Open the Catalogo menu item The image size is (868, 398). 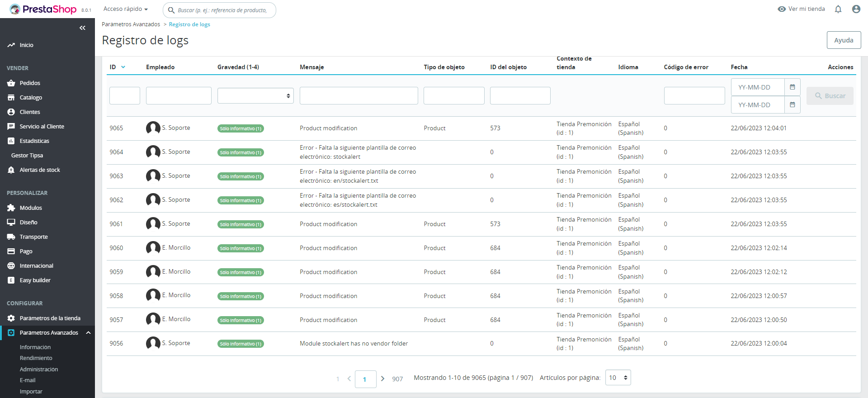pos(31,98)
